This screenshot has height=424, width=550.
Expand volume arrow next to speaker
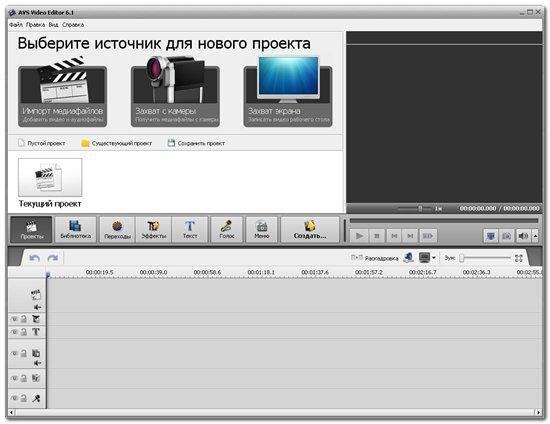(x=535, y=236)
